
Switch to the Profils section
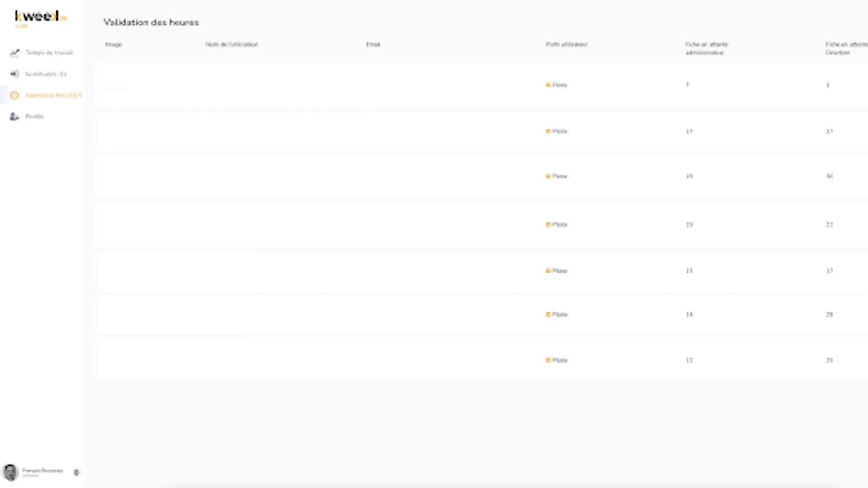tap(34, 116)
